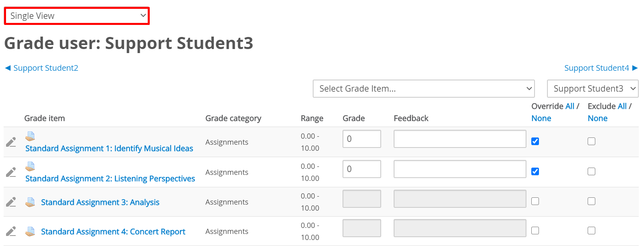This screenshot has width=644, height=246.
Task: Open the Single View dropdown
Action: click(76, 16)
